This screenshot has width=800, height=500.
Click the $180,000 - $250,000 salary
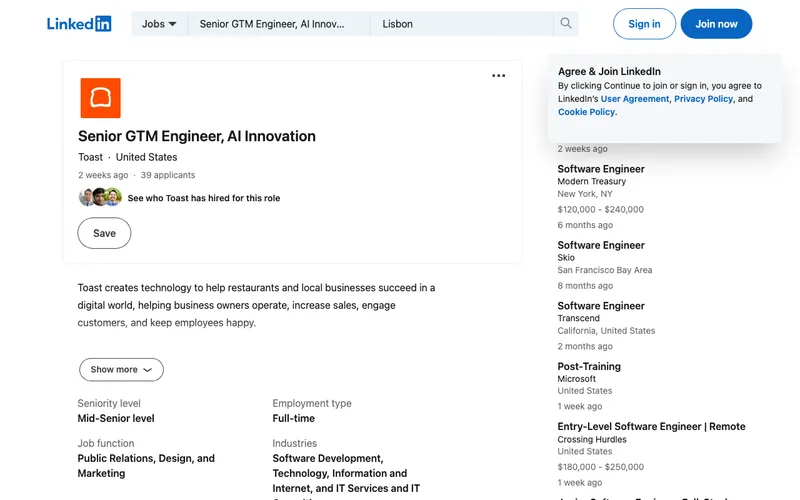(x=601, y=467)
